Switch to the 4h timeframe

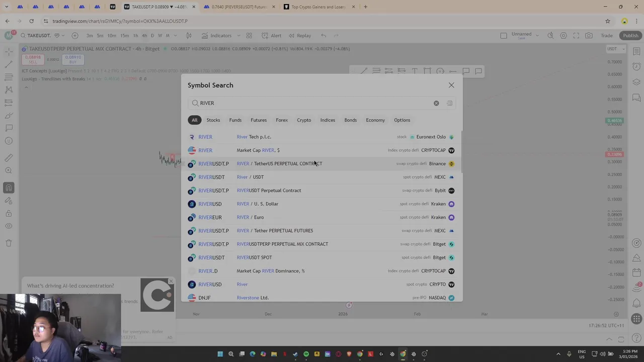point(144,36)
